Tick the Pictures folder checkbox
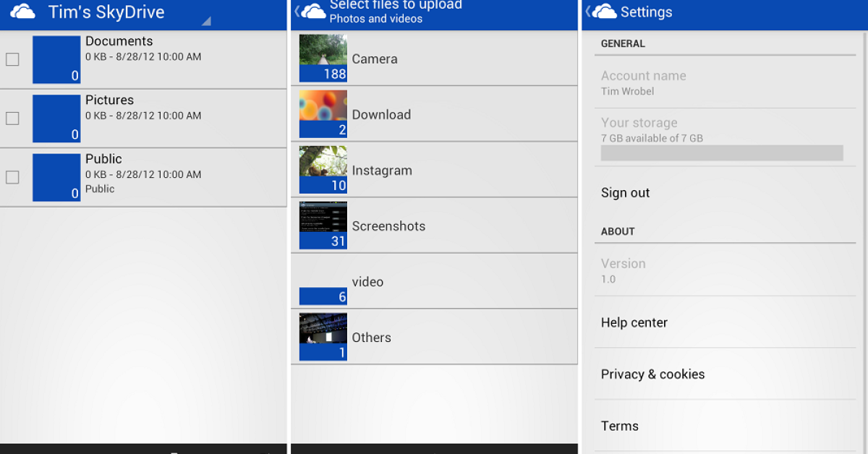 [x=12, y=118]
